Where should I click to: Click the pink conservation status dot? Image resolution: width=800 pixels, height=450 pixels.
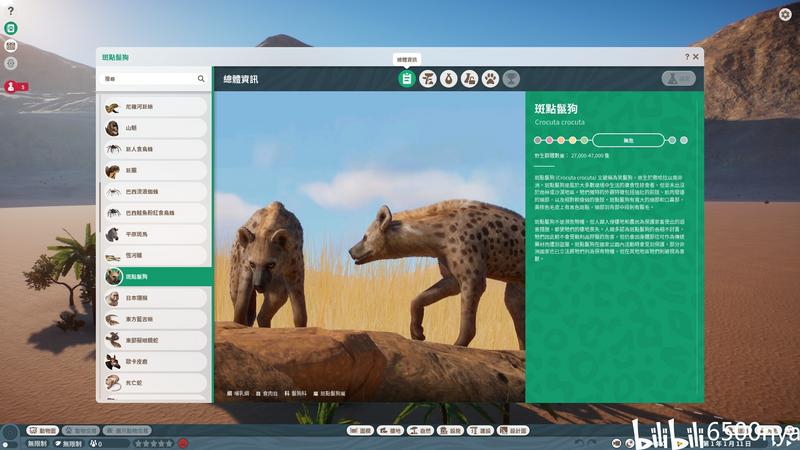coord(549,140)
